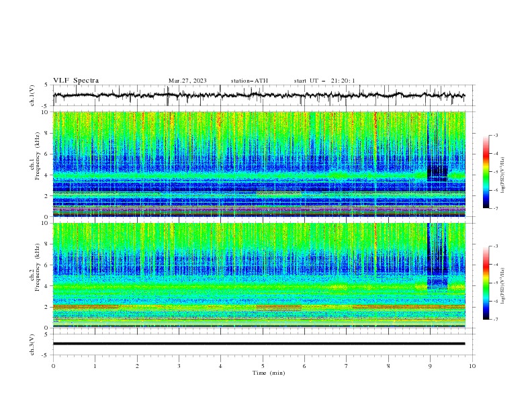
Task: Click the time axis tick label "9"
Action: (430, 366)
